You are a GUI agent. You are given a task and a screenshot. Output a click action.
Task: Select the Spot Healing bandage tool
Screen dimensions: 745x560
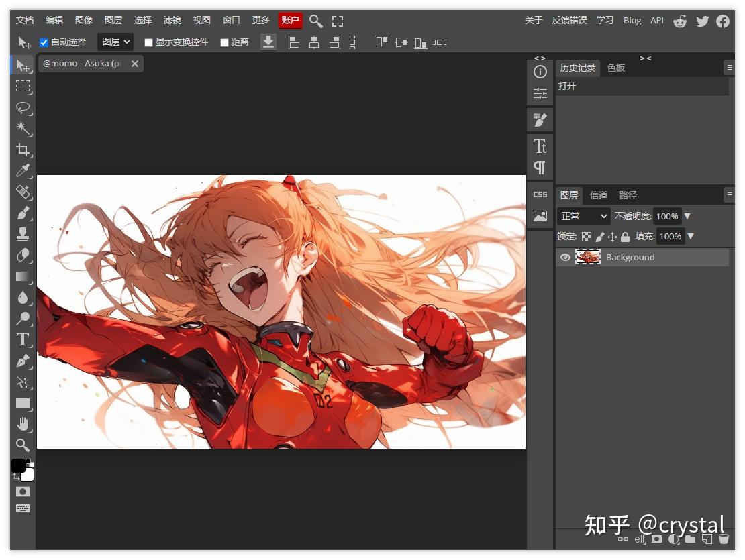coord(22,192)
